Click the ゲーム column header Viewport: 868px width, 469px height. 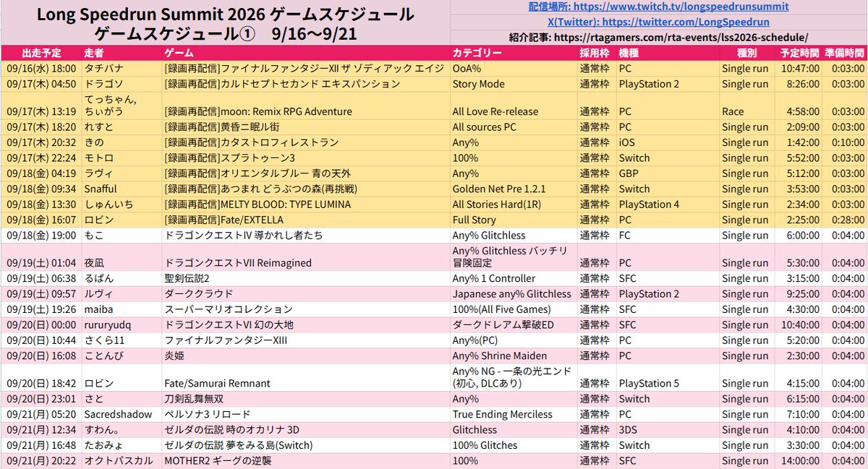tap(305, 53)
